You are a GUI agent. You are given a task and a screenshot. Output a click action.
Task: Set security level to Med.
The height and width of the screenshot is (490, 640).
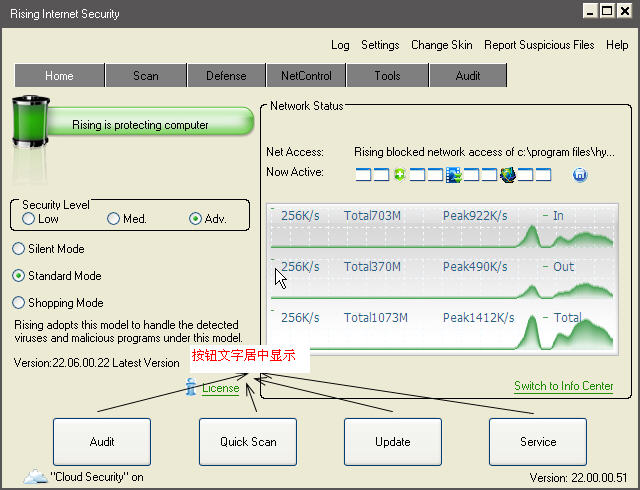point(113,218)
